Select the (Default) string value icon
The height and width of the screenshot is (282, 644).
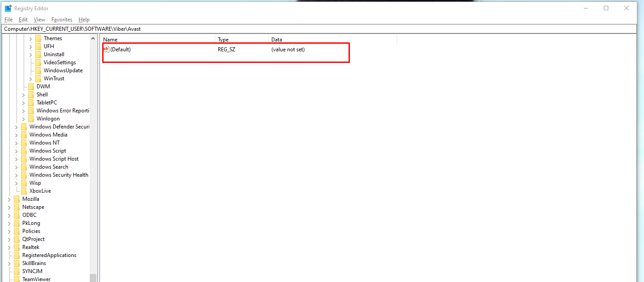click(x=106, y=49)
